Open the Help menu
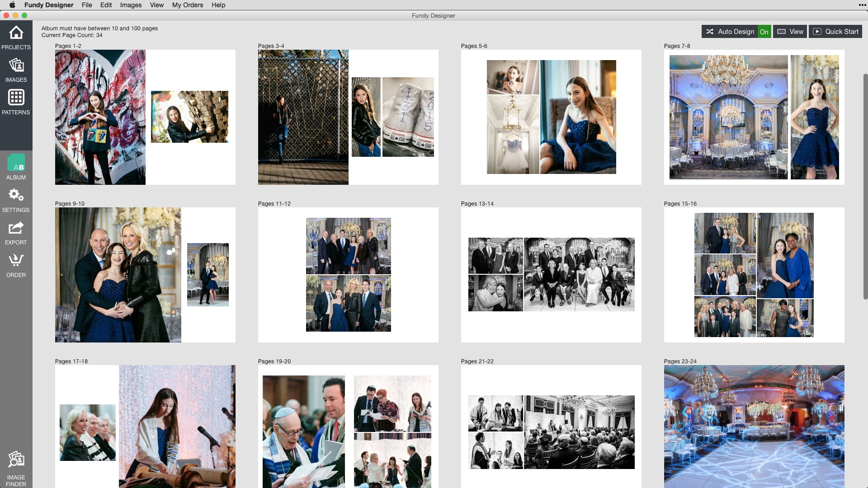Screen dimensions: 868x488 coord(218,5)
